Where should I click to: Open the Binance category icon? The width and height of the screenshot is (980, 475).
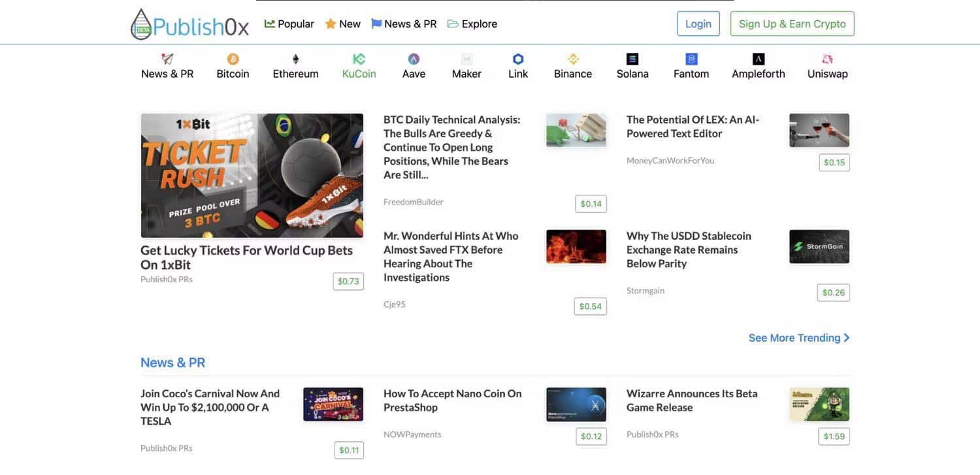573,59
